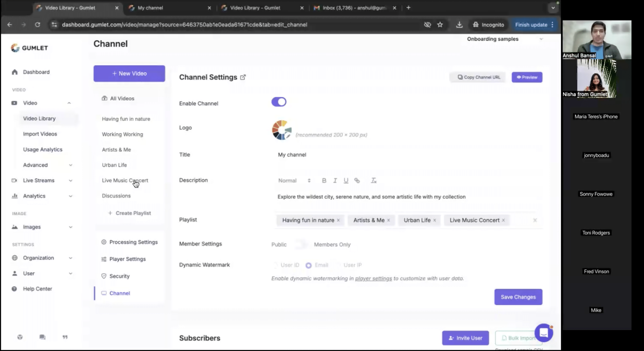The height and width of the screenshot is (351, 644).
Task: Select the Live Music Concert playlist
Action: pyautogui.click(x=125, y=180)
